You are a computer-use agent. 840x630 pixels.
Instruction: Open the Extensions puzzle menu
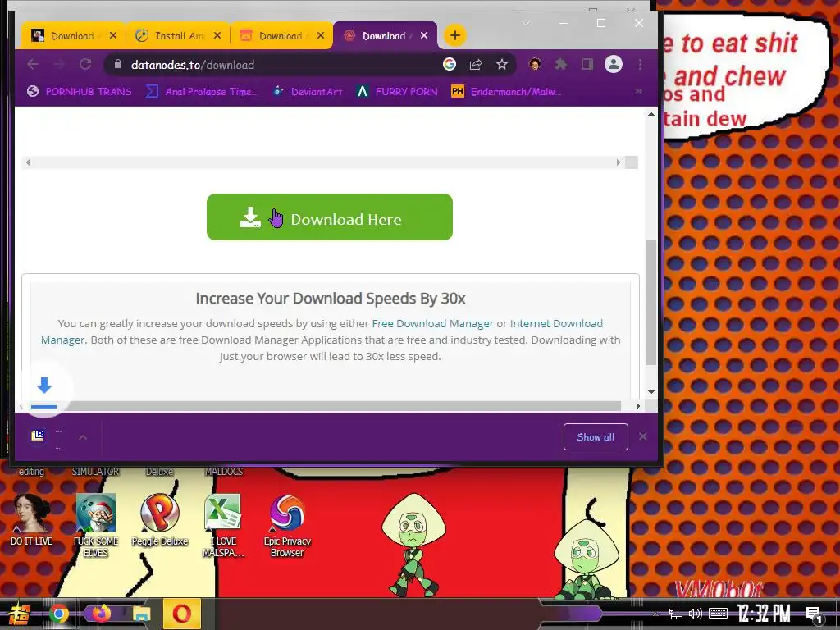click(x=561, y=64)
